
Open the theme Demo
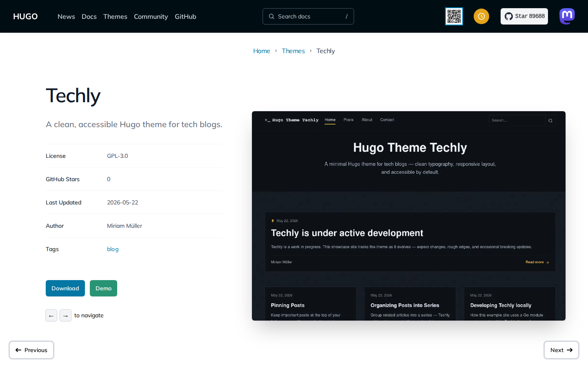(103, 288)
